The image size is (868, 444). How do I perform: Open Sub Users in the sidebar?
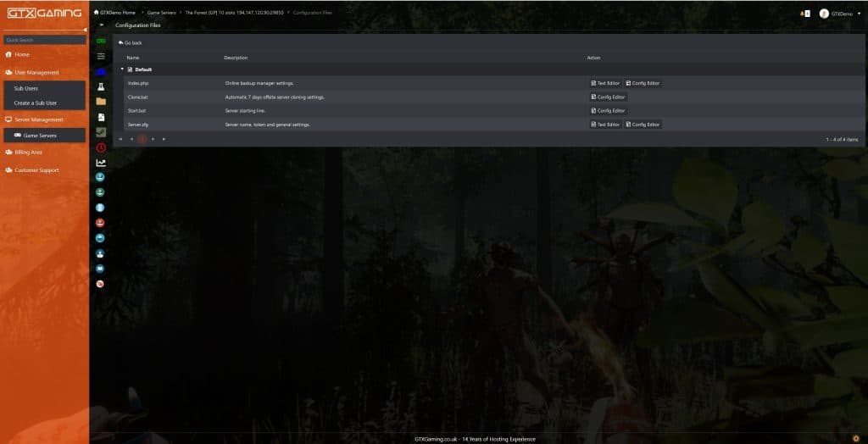point(26,88)
